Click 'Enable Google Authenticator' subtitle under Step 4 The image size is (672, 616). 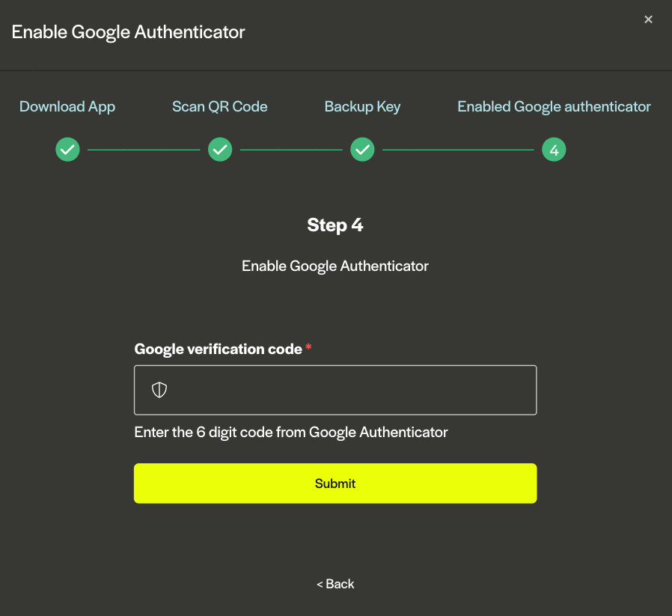pos(335,266)
